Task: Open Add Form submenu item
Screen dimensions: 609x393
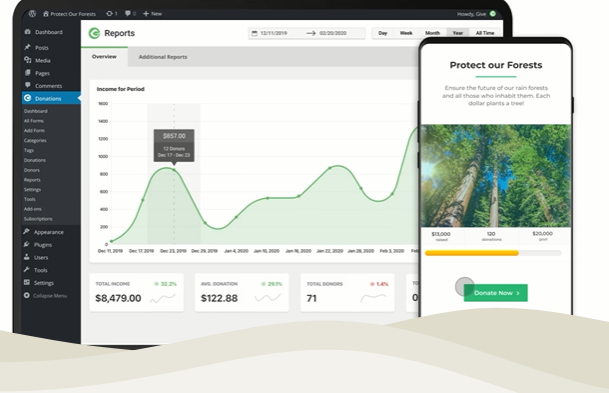Action: click(x=34, y=130)
